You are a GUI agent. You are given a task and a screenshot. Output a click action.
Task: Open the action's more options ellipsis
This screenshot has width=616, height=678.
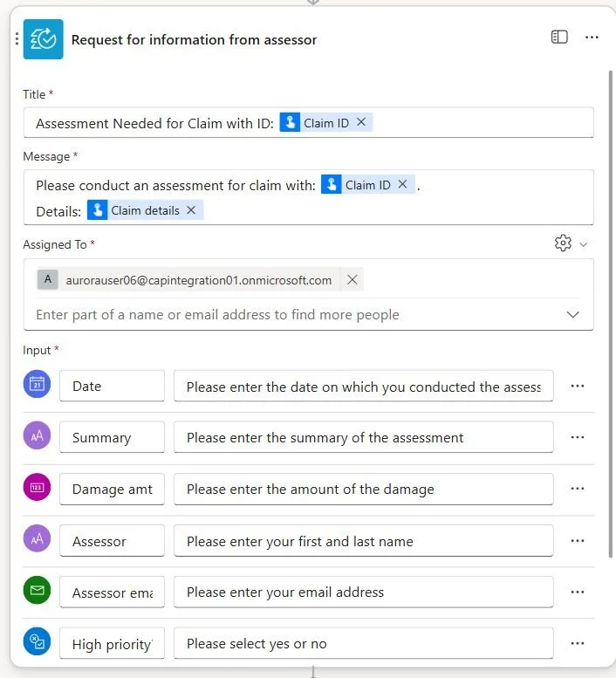[x=592, y=38]
